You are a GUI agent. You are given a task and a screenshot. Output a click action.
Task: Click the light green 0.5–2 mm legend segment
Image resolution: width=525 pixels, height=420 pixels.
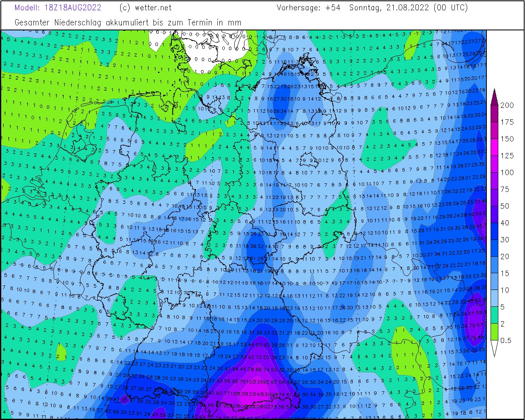[494, 332]
